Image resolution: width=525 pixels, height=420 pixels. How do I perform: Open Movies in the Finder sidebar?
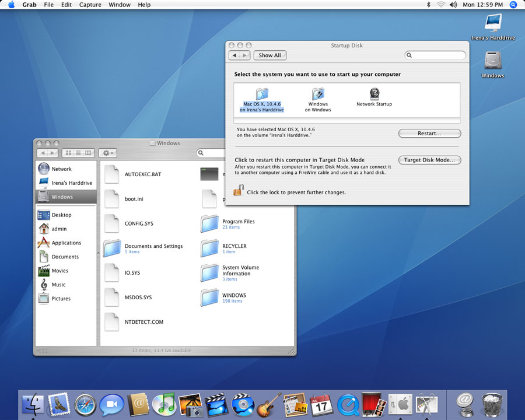coord(66,271)
